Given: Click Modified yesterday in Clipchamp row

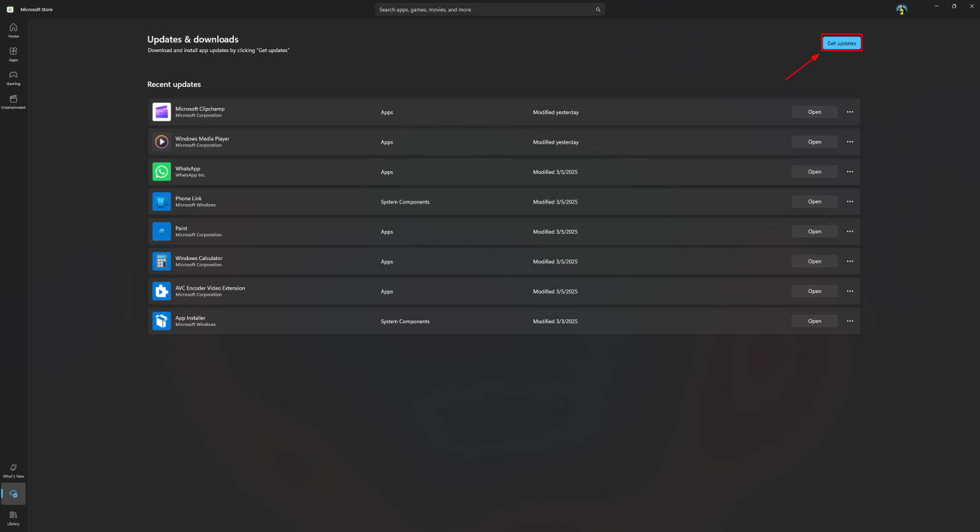Looking at the screenshot, I should pyautogui.click(x=556, y=113).
